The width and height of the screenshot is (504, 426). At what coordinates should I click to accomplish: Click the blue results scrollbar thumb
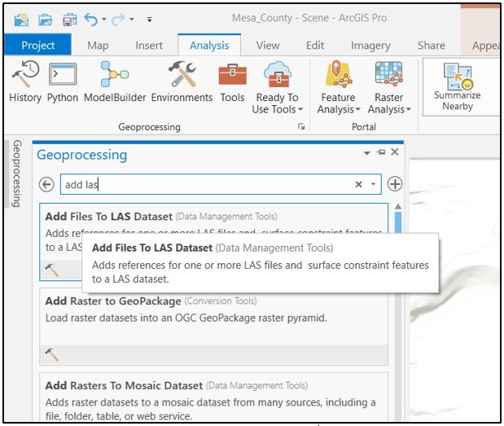(x=398, y=223)
